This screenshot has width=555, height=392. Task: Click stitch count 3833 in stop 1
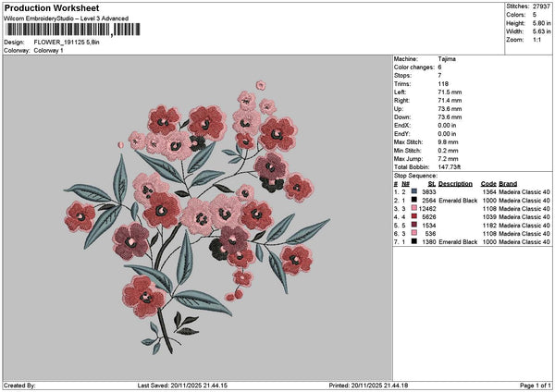(x=429, y=192)
